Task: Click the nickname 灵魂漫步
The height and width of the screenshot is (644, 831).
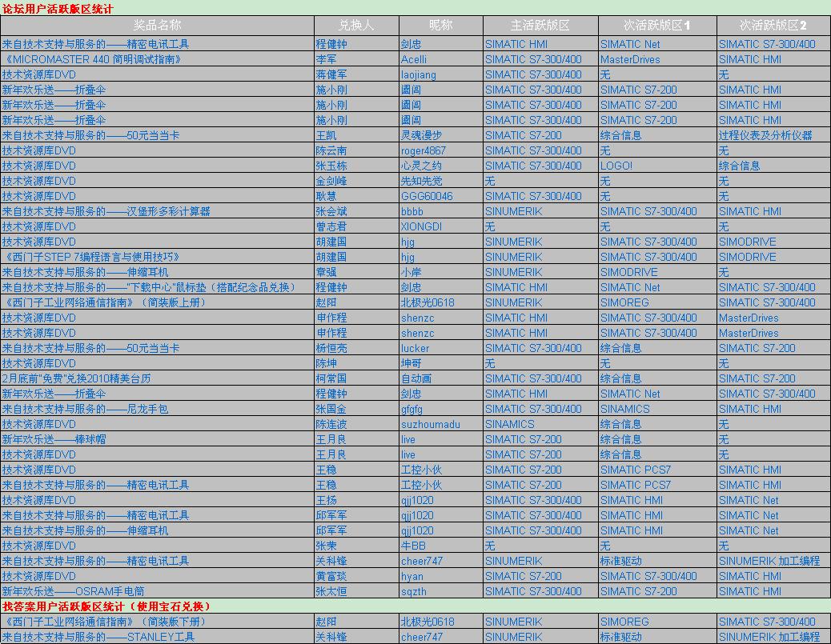Action: 421,135
